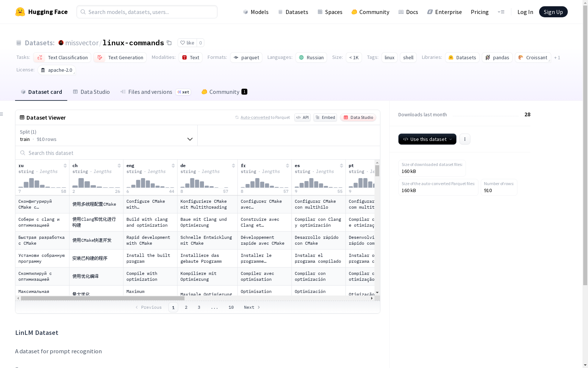Switch to the Data Studio tab

click(92, 92)
